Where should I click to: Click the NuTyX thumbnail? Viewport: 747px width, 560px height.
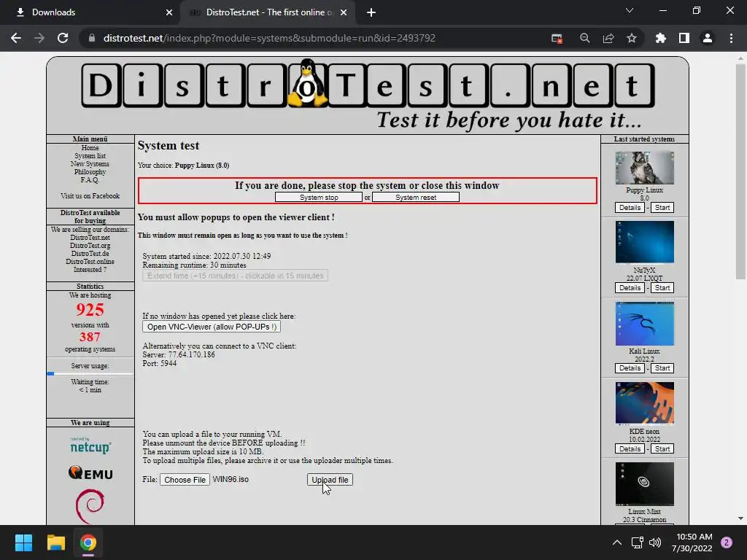coord(645,242)
